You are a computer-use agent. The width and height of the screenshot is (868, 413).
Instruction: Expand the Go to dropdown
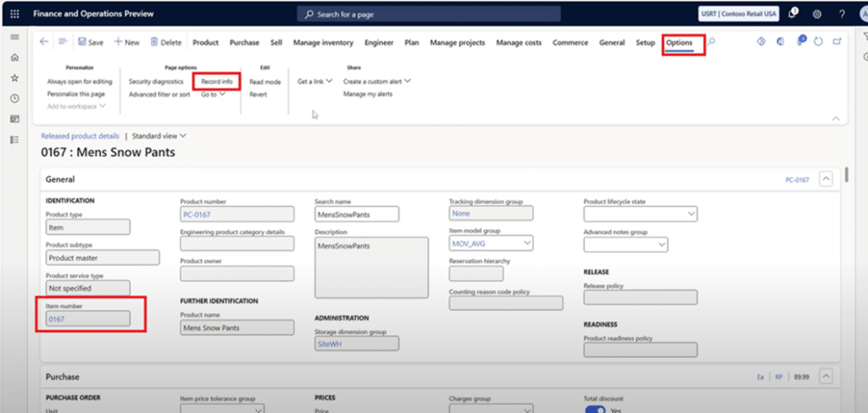[x=213, y=94]
